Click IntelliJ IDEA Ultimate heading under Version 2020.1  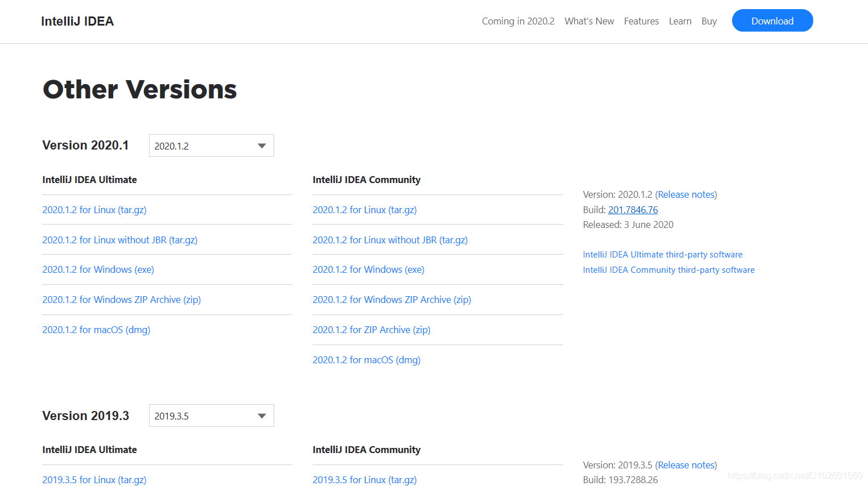point(89,180)
